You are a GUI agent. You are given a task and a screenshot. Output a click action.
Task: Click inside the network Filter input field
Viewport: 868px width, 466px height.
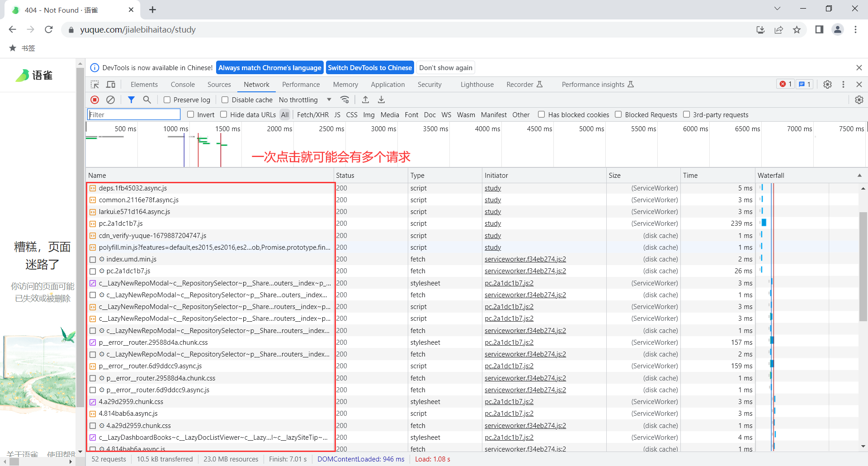(x=134, y=114)
